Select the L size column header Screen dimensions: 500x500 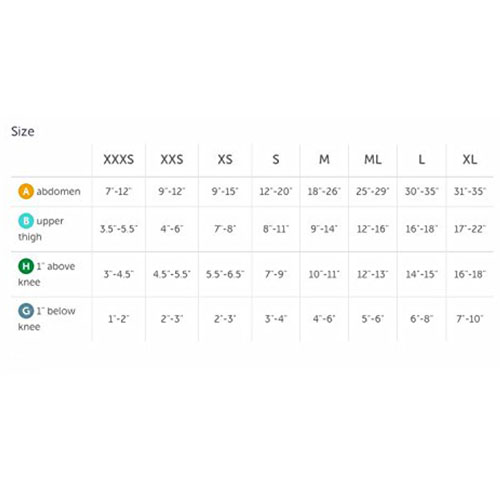coord(421,159)
